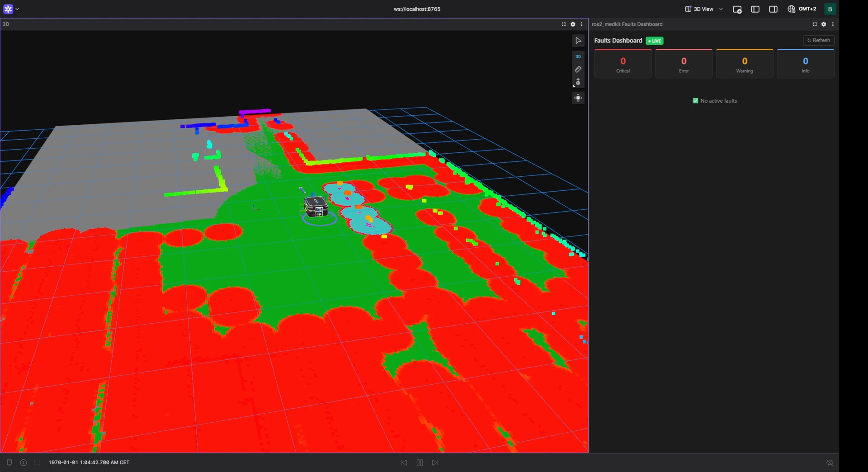The width and height of the screenshot is (868, 472).
Task: Expand the layout dropdown chevron arrow
Action: coord(721,9)
